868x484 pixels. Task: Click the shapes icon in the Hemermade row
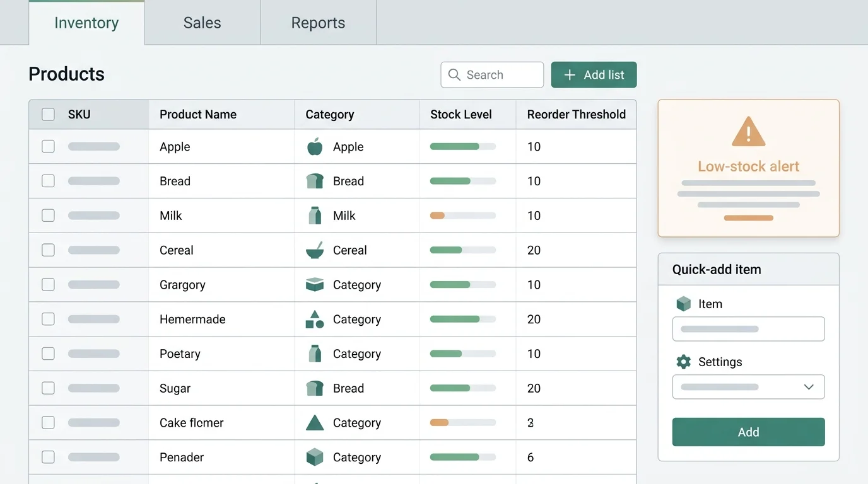coord(315,320)
